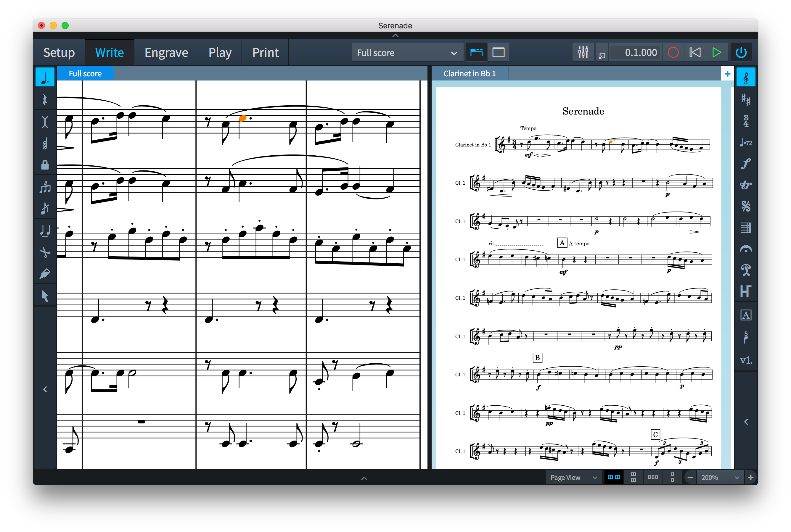This screenshot has width=791, height=532.
Task: Open the 200% zoom level dropdown
Action: (719, 477)
